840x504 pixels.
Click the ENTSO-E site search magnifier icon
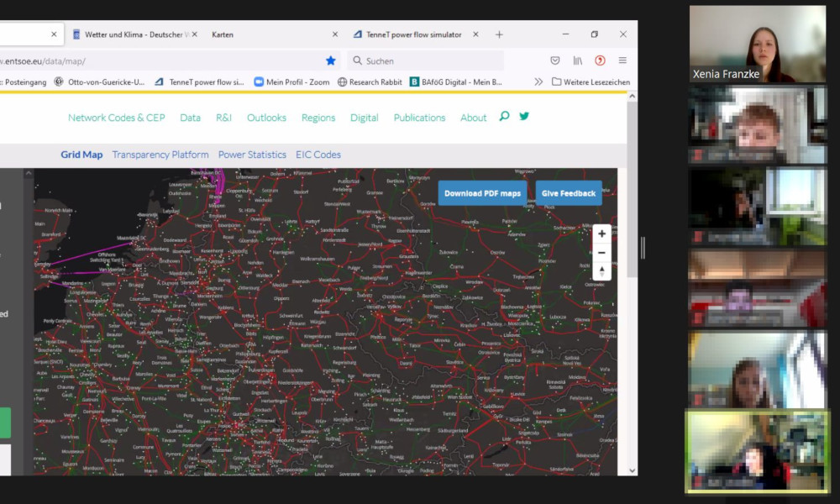pyautogui.click(x=504, y=116)
